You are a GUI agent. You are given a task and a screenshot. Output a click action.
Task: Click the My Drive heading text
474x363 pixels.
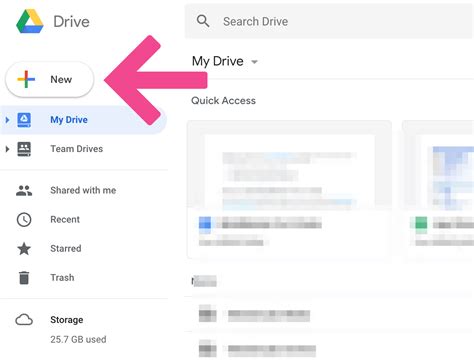(218, 61)
